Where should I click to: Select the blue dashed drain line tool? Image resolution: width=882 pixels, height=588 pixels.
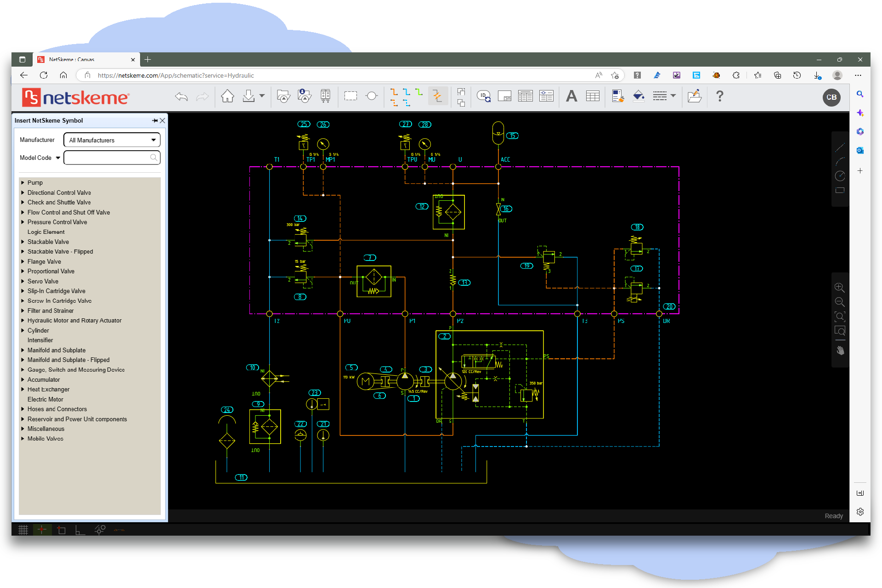[407, 103]
